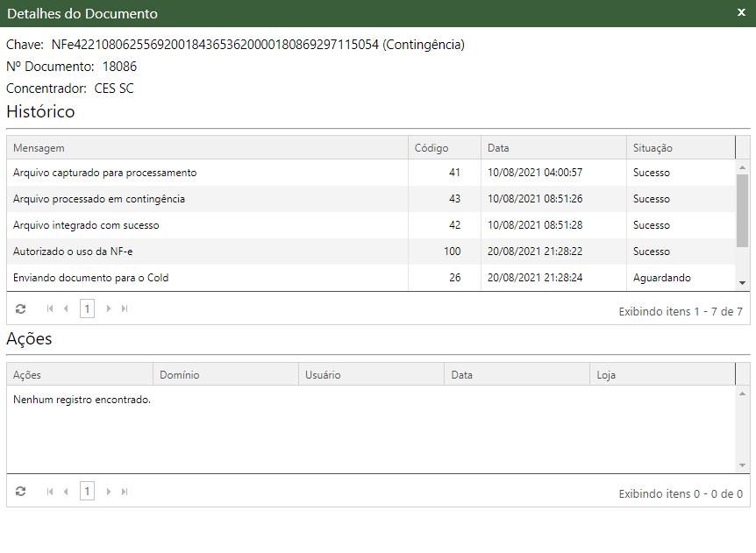Sort Ações grid by Loja column
Viewport: 756px width, 553px height.
pyautogui.click(x=606, y=375)
